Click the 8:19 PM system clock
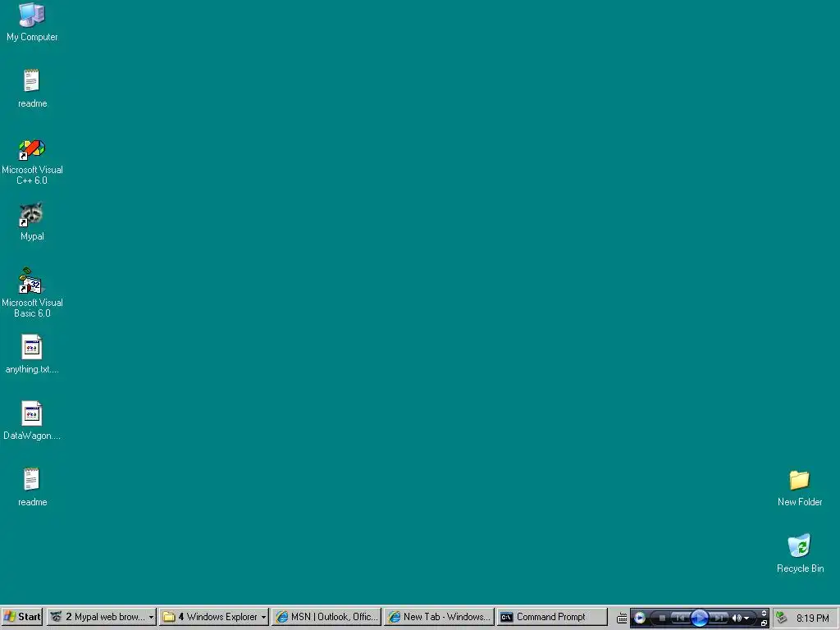The width and height of the screenshot is (840, 630). [x=813, y=619]
